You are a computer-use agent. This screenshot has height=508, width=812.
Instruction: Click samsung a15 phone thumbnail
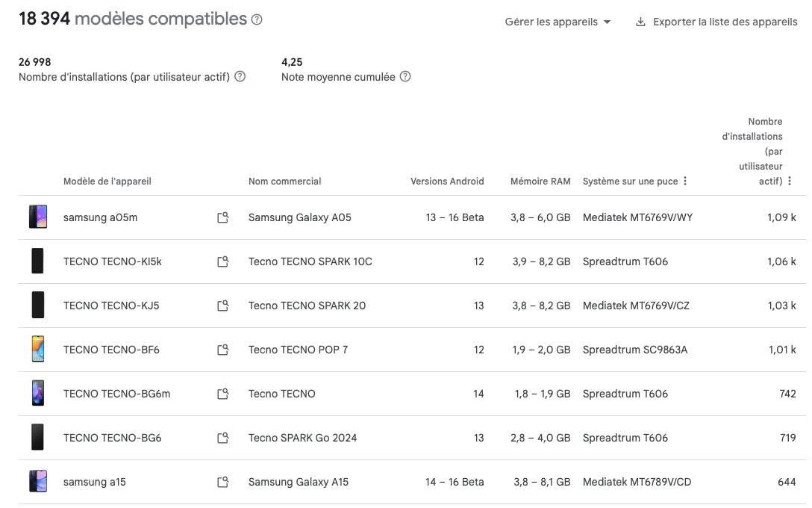pyautogui.click(x=38, y=481)
